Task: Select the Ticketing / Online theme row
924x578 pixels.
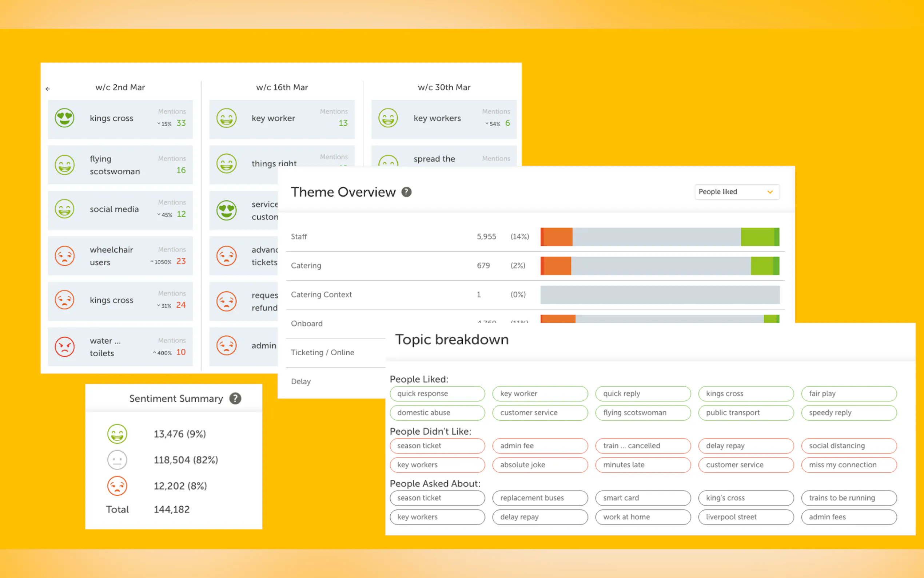Action: pyautogui.click(x=322, y=352)
